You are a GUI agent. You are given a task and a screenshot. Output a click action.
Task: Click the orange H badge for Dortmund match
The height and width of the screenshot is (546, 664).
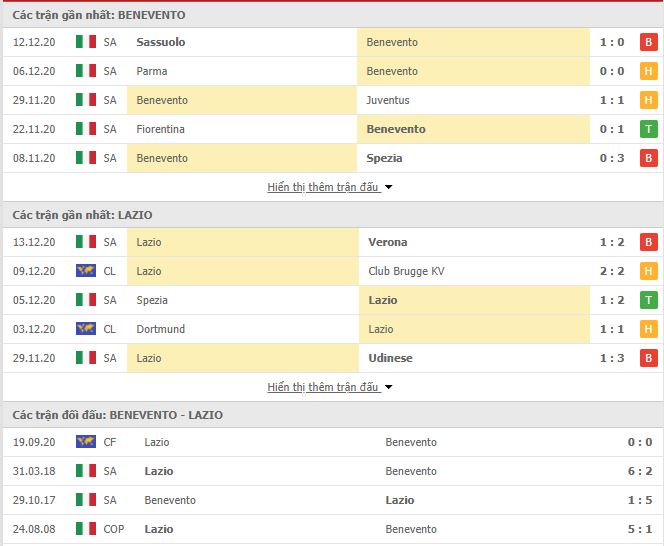point(648,329)
